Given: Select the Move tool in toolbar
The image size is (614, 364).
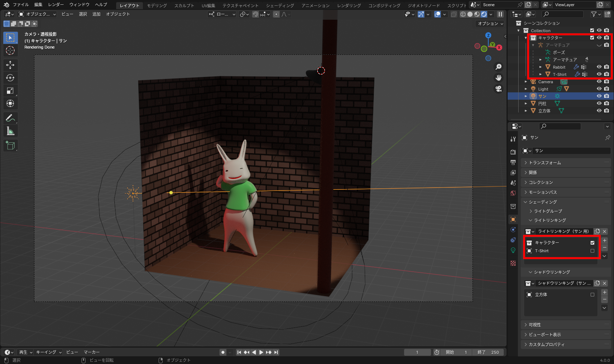Looking at the screenshot, I should point(10,65).
